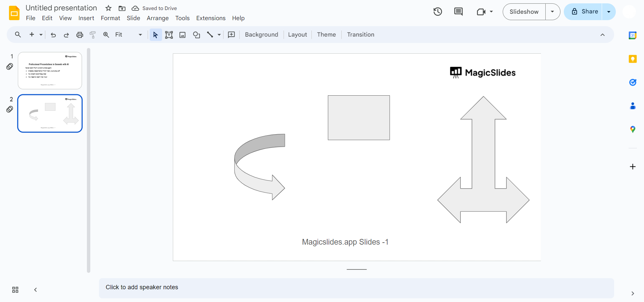The image size is (644, 302).
Task: Open Google Maps side panel
Action: pyautogui.click(x=633, y=130)
